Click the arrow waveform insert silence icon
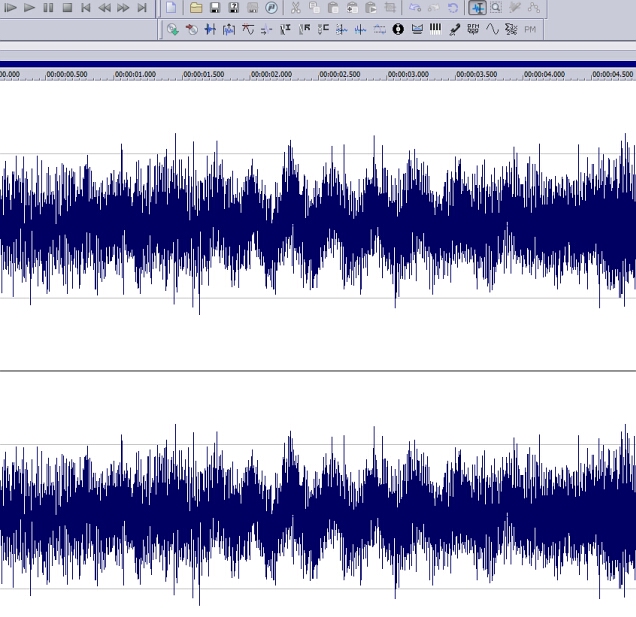Image resolution: width=636 pixels, height=617 pixels. point(266,29)
